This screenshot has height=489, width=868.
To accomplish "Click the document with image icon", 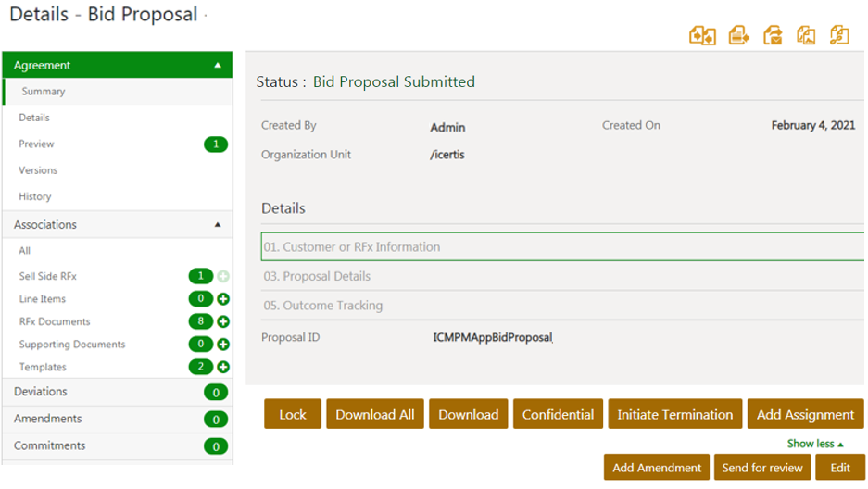I will click(x=806, y=35).
